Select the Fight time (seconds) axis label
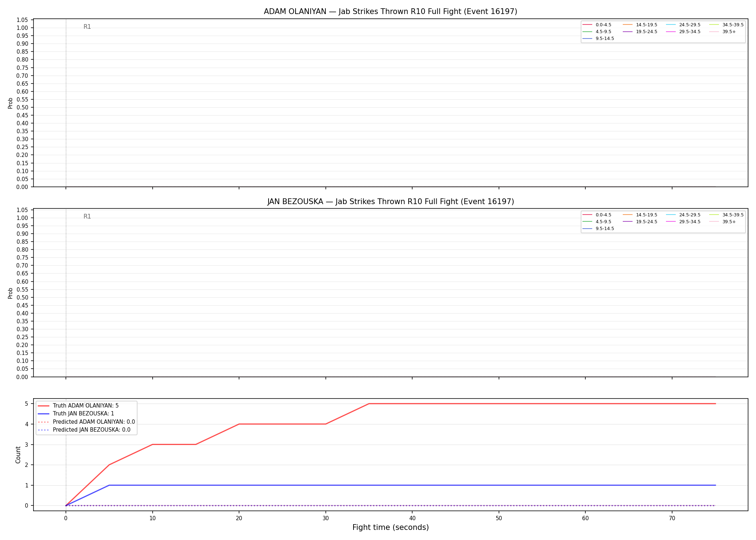Image resolution: width=756 pixels, height=540 pixels. pos(391,527)
